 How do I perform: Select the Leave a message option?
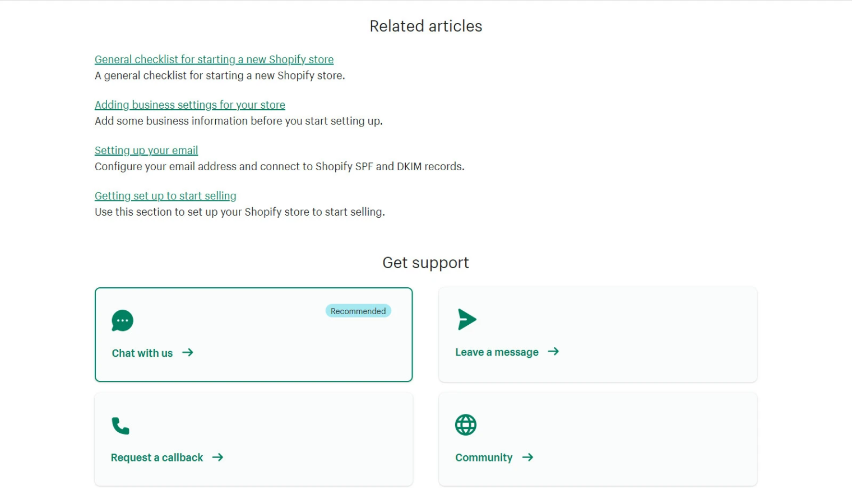[497, 352]
